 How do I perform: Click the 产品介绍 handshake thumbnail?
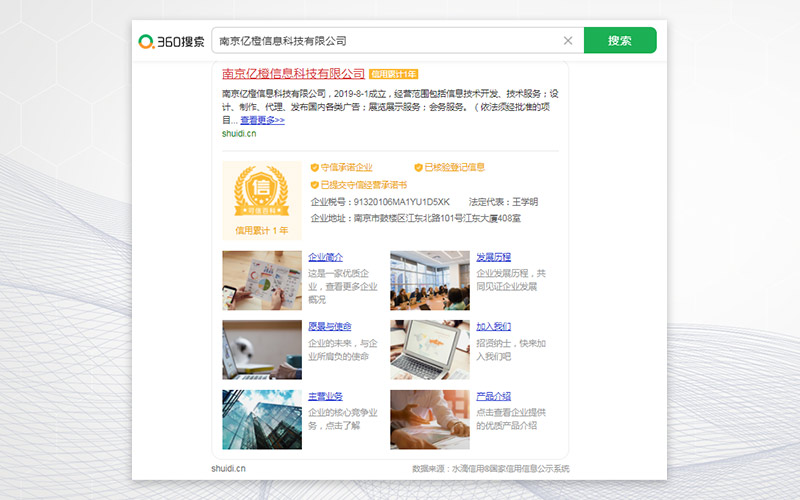point(430,420)
